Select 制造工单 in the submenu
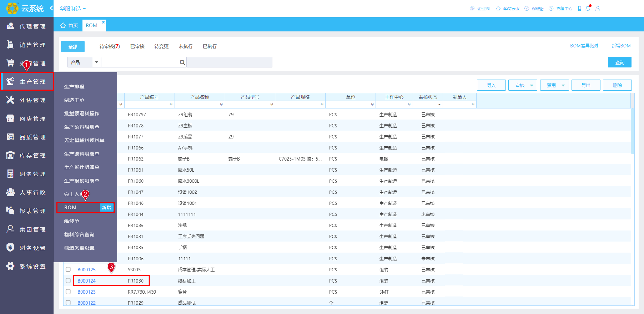The width and height of the screenshot is (644, 314). tap(74, 100)
